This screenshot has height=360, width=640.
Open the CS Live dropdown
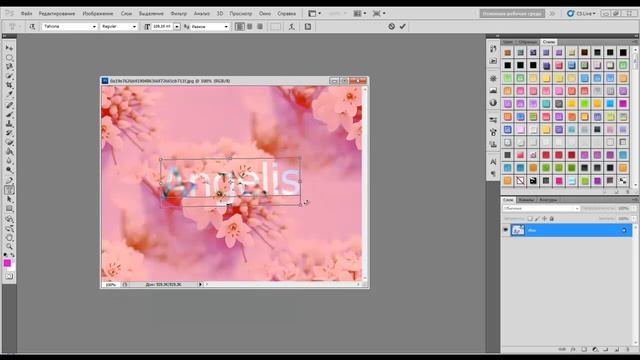[x=581, y=13]
